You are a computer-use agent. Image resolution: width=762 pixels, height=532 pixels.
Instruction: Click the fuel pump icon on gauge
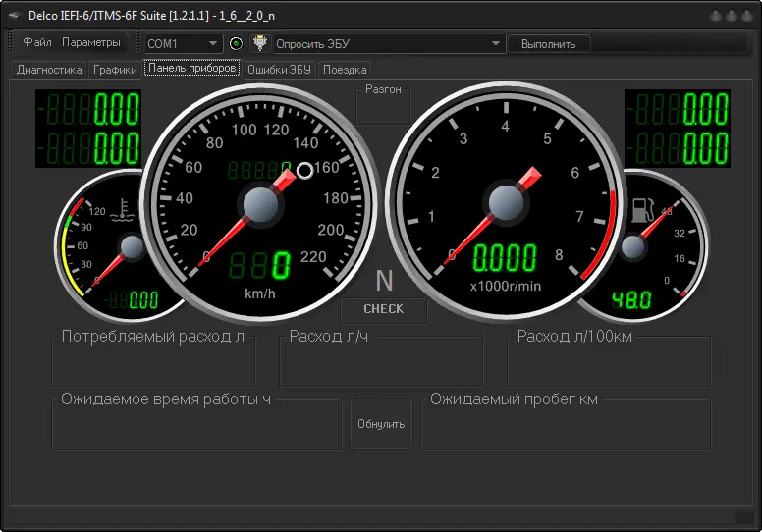coord(642,210)
